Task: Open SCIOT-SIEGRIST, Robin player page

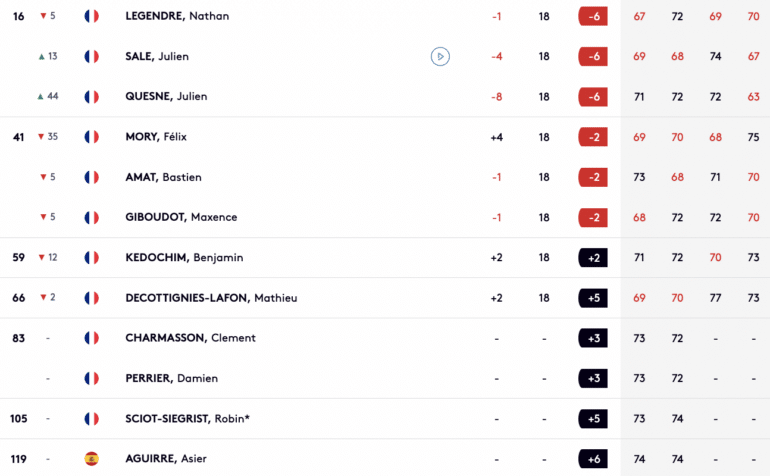Action: coord(188,419)
